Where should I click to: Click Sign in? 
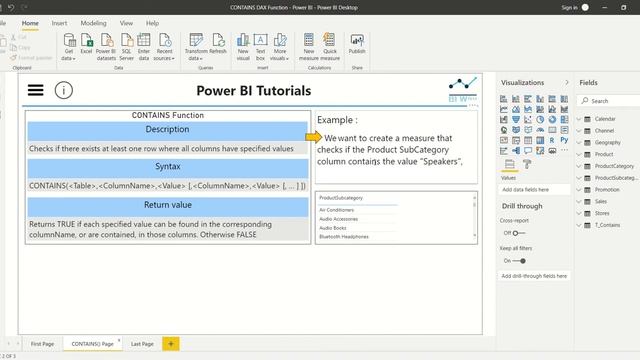tap(569, 7)
